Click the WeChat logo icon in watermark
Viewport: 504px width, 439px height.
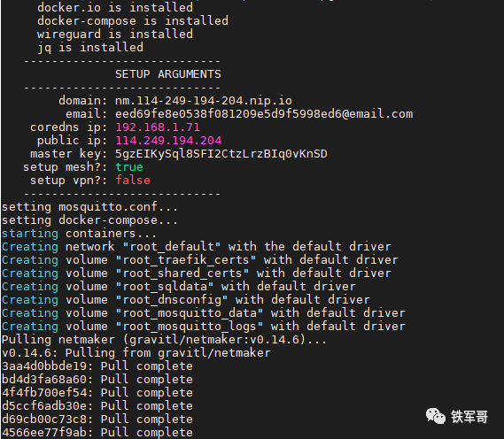436,416
